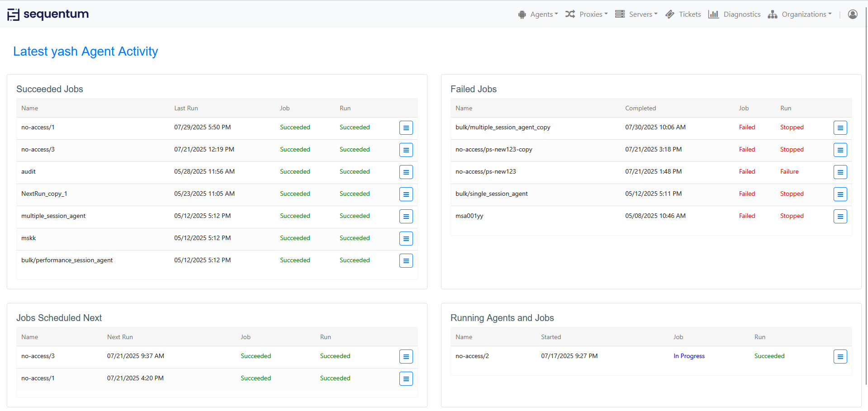Image resolution: width=868 pixels, height=411 pixels.
Task: Open the Diagnostics page
Action: (735, 14)
